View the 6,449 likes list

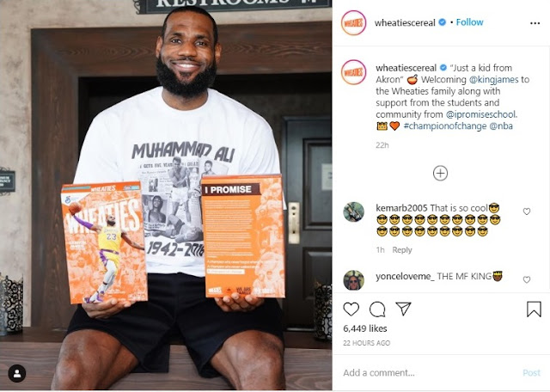pyautogui.click(x=364, y=328)
